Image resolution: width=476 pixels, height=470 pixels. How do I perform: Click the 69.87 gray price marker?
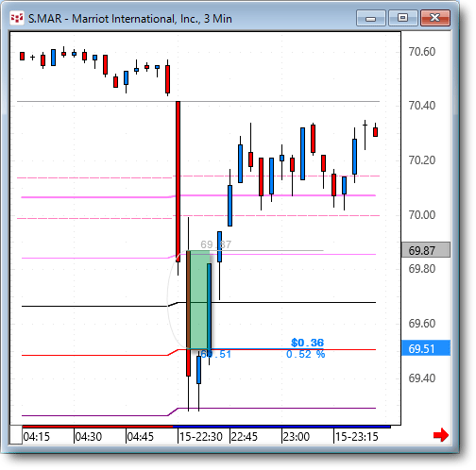(426, 251)
